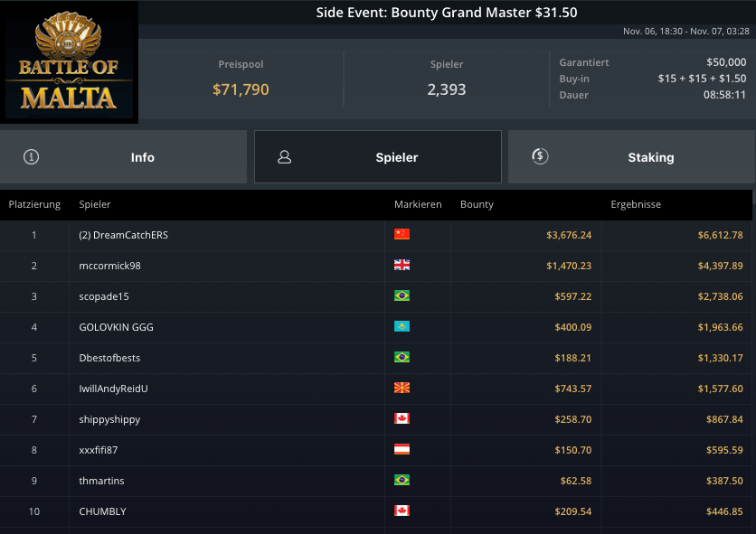Switch to the Spieler tab
Image resolution: width=756 pixels, height=534 pixels.
[x=378, y=157]
